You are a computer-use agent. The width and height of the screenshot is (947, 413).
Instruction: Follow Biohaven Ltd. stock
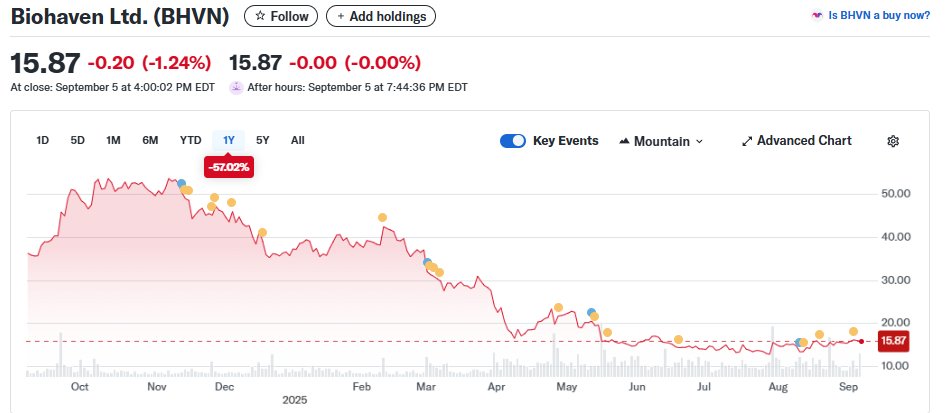[281, 16]
